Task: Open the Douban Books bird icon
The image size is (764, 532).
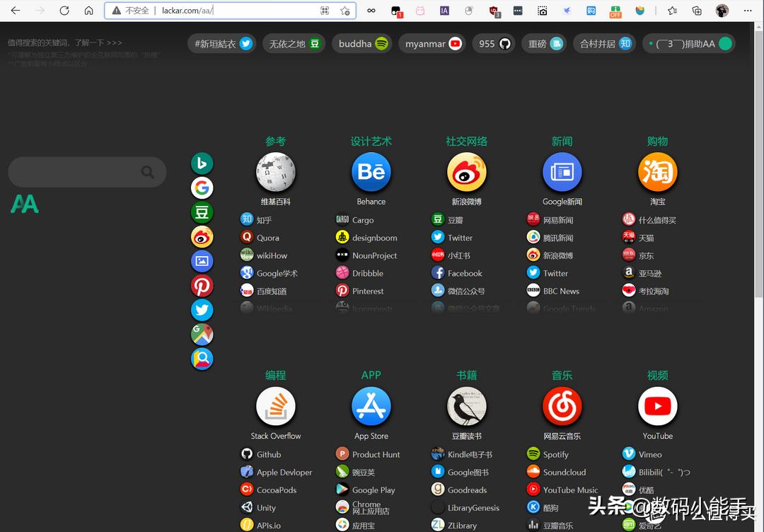Action: [467, 406]
